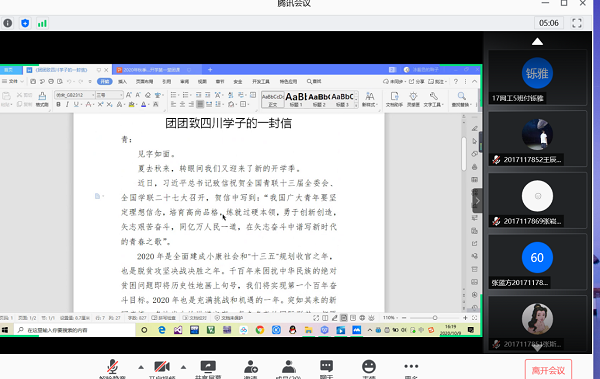Select participant 铄雅 video thumbnail
The image size is (600, 379).
point(537,77)
